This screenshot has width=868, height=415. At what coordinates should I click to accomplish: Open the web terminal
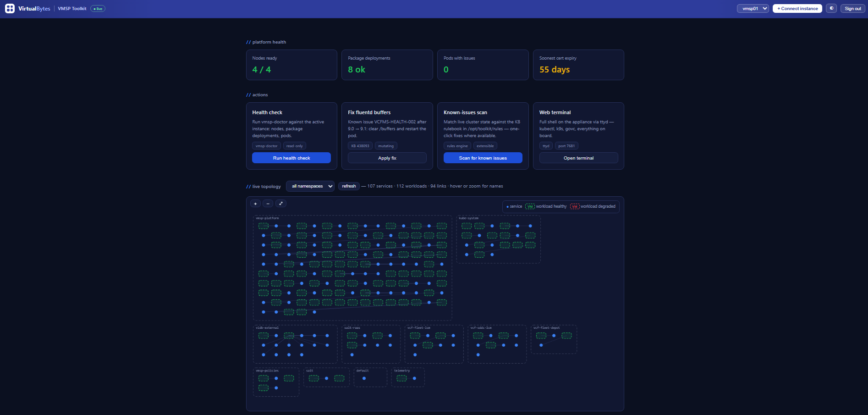578,158
